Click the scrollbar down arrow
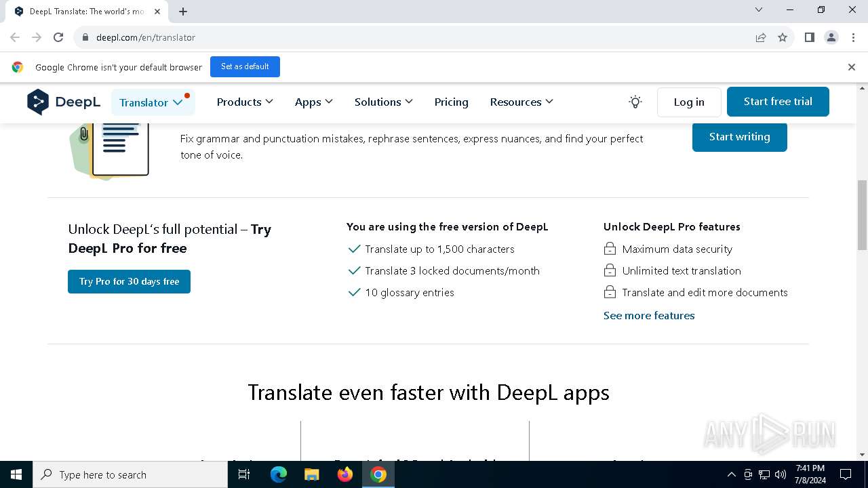This screenshot has width=868, height=488. coord(862,455)
